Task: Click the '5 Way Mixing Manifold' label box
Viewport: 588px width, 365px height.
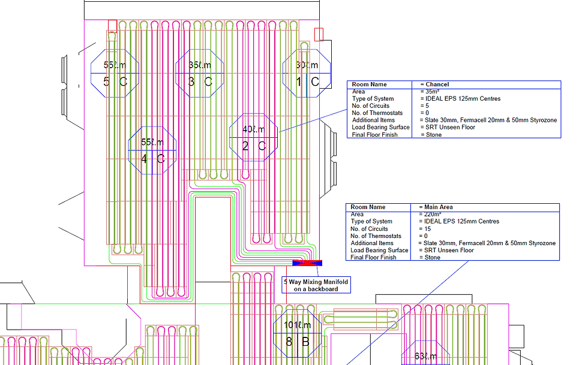Action: pyautogui.click(x=316, y=285)
